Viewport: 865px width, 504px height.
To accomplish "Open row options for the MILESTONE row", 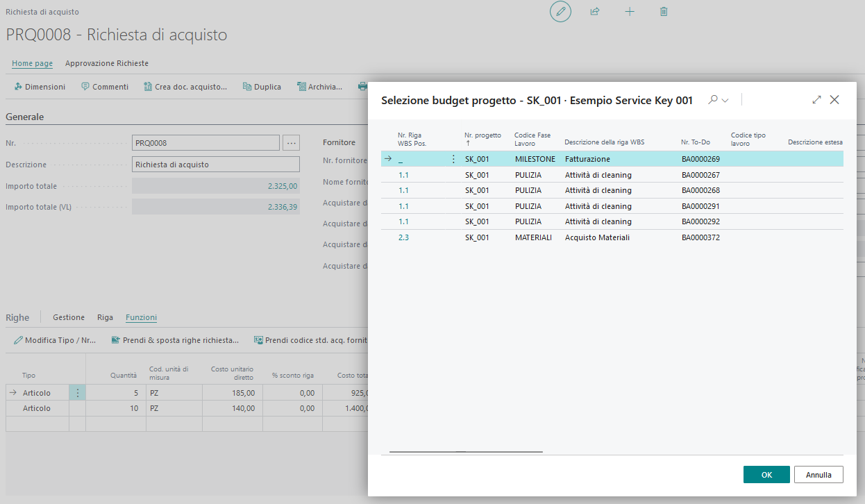I will tap(453, 159).
